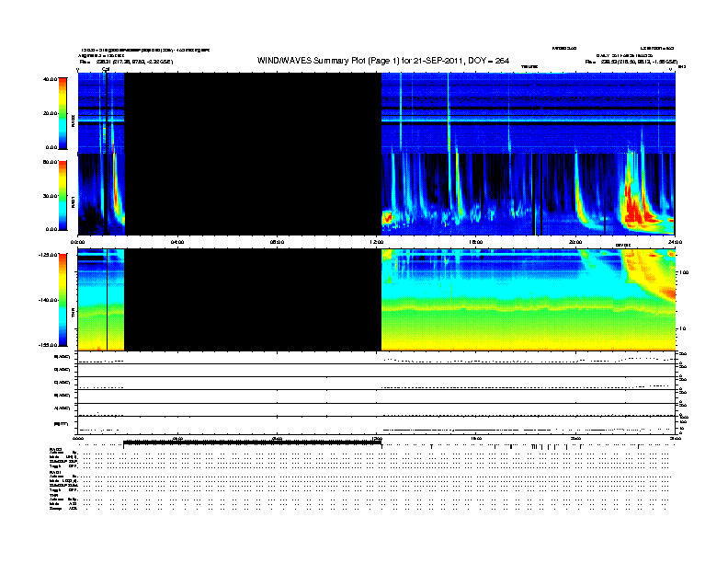The height and width of the screenshot is (563, 728).
Task: Click the -125.00 value on TNR color scale
Action: coord(48,255)
